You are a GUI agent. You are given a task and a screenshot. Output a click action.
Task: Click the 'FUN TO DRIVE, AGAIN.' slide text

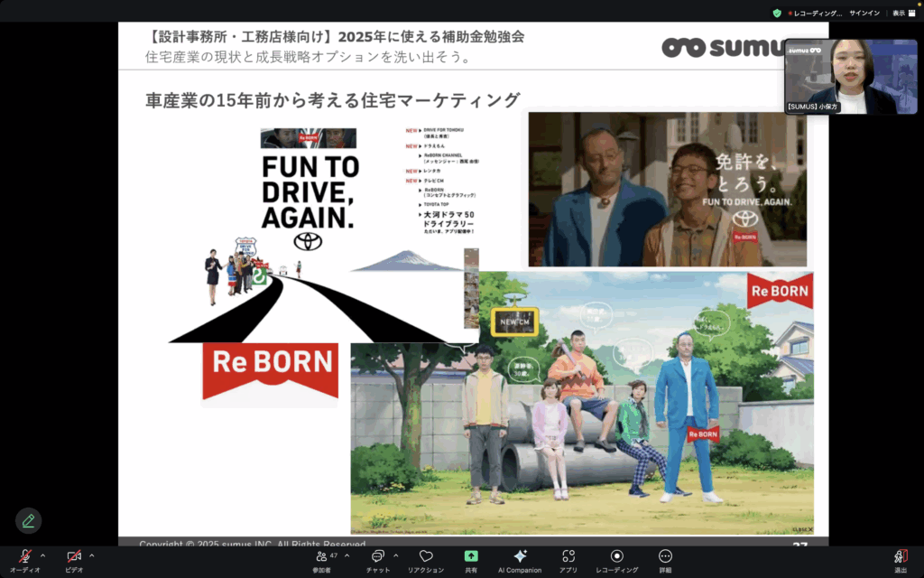pos(310,193)
